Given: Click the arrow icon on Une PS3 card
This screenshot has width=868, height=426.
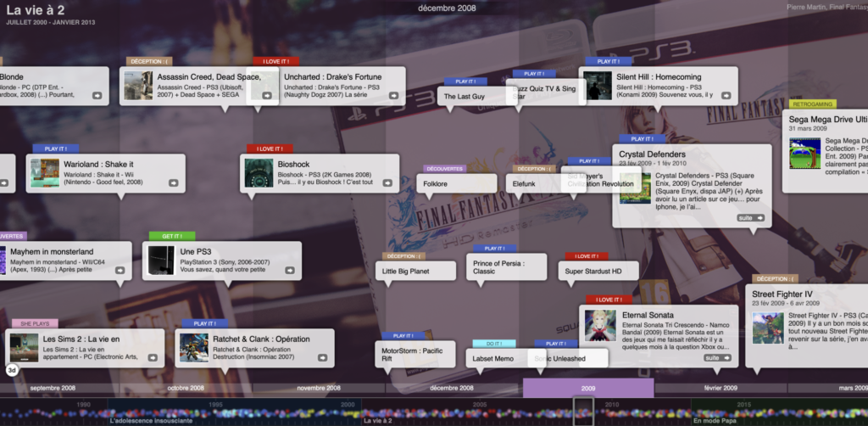Looking at the screenshot, I should tap(291, 271).
